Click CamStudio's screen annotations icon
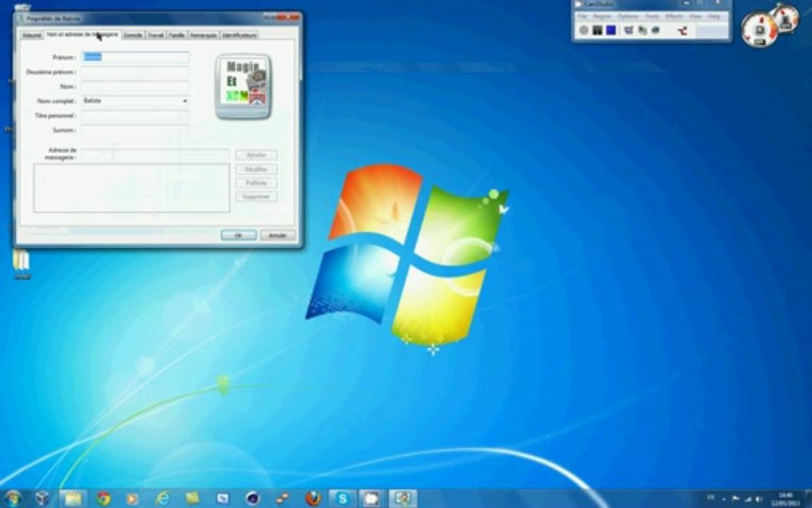 (656, 30)
